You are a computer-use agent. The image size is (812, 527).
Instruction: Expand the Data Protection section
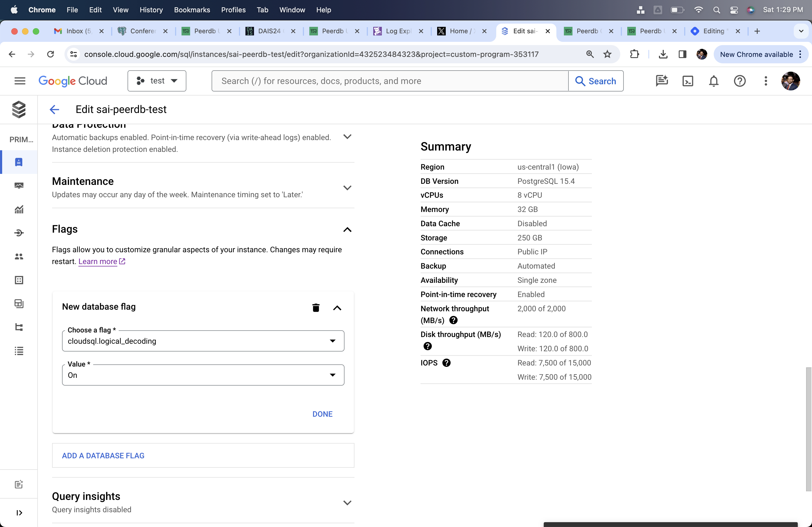pos(347,137)
